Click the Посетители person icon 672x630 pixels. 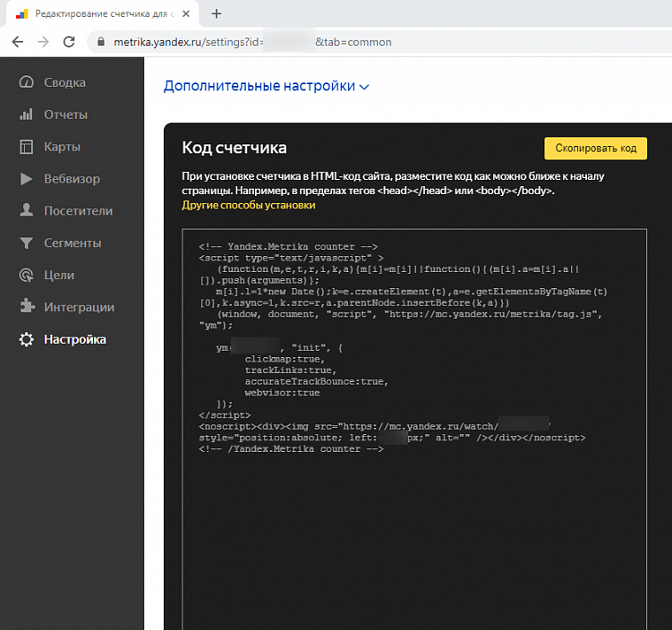[x=26, y=210]
